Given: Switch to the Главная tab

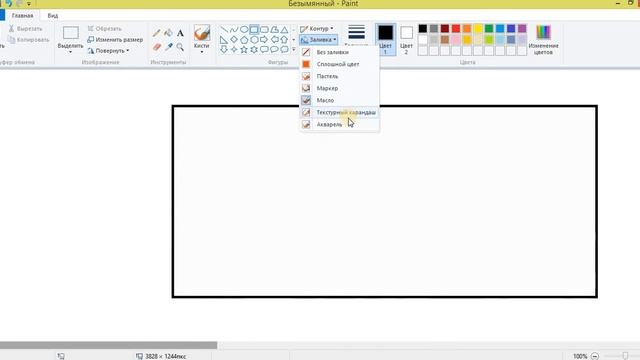Looking at the screenshot, I should tap(22, 16).
